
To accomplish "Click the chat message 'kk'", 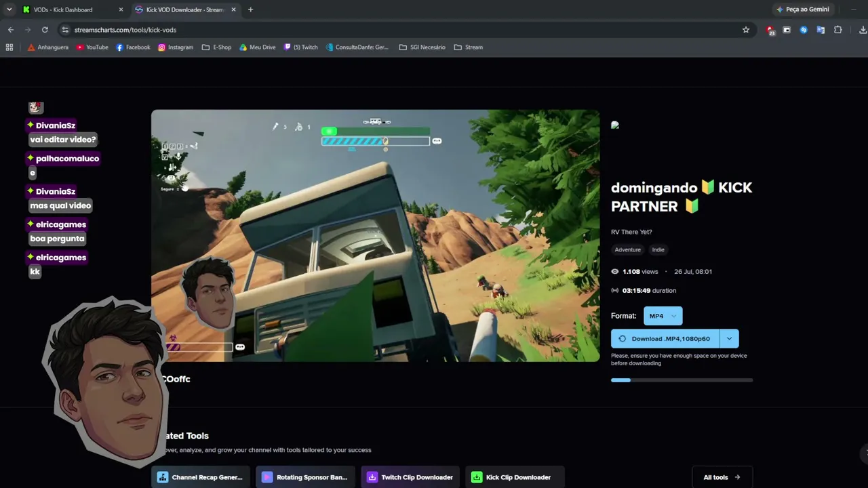I will pos(35,271).
